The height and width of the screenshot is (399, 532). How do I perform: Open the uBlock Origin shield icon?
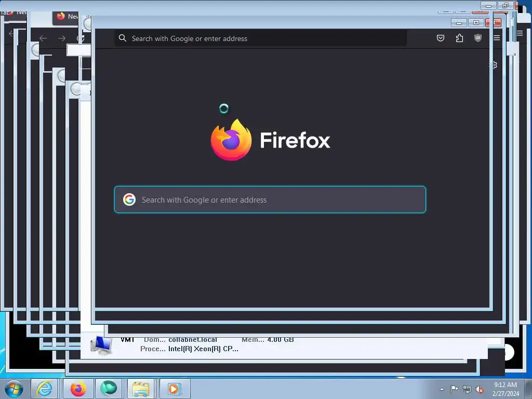click(x=478, y=38)
